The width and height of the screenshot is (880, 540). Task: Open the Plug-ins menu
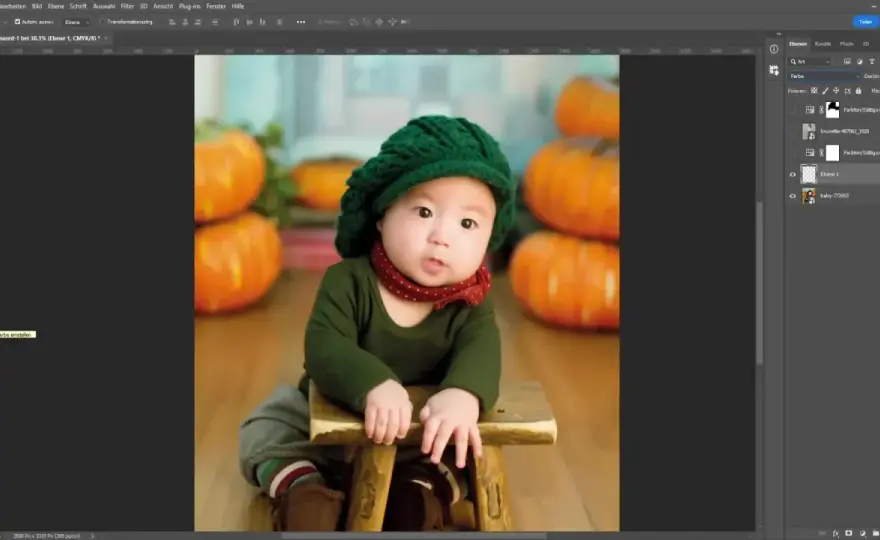[x=190, y=6]
